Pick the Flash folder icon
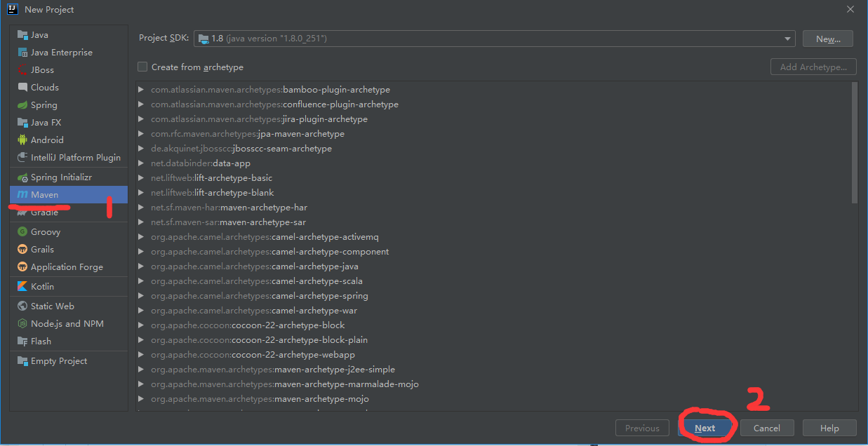The image size is (868, 446). 22,342
